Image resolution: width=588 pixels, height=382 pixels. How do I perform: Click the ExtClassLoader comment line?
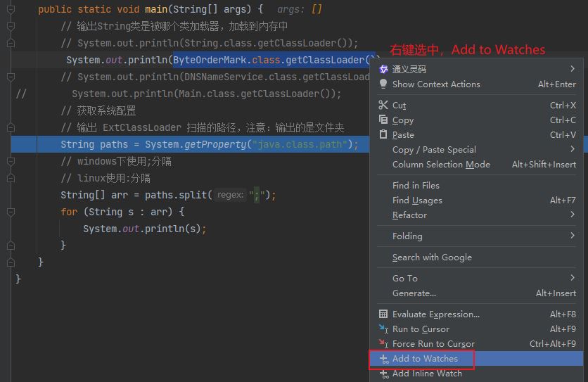[203, 127]
